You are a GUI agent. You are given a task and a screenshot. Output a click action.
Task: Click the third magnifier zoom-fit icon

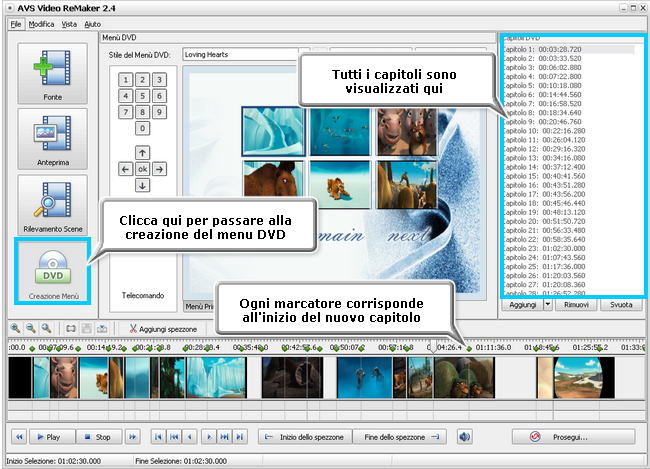click(x=46, y=328)
